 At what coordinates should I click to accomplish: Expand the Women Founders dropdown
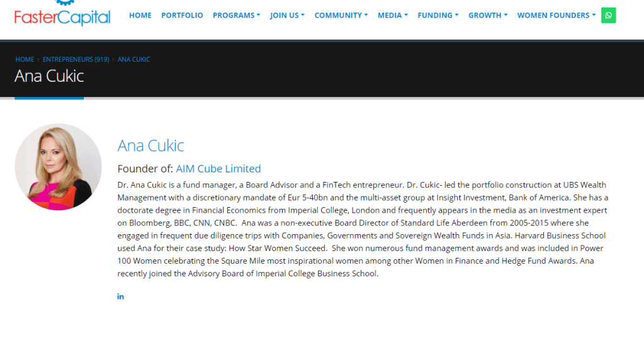tap(556, 15)
